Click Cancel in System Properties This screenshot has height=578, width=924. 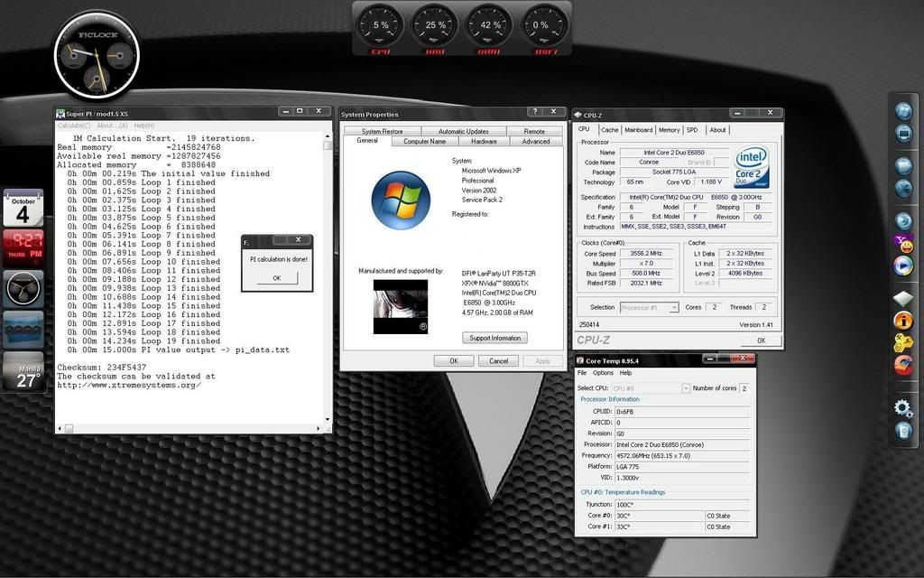498,361
